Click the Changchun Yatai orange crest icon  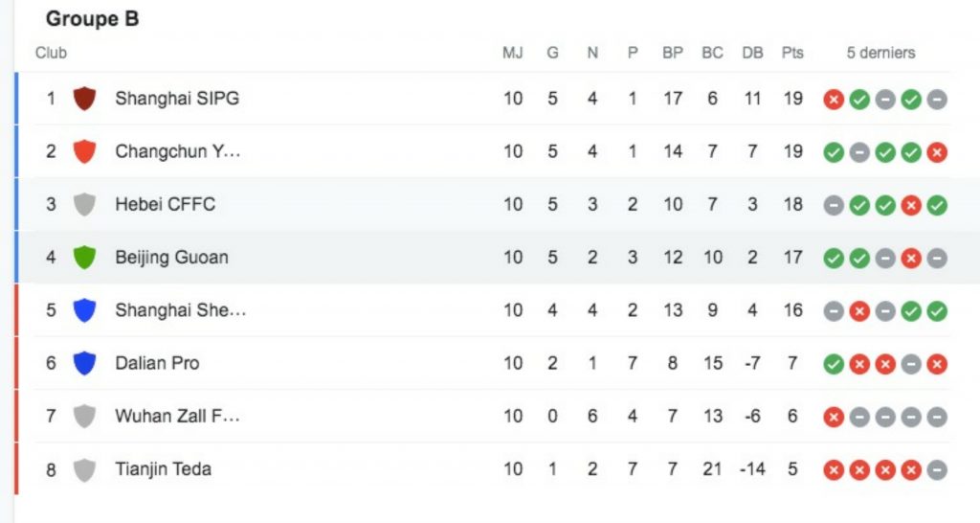(85, 151)
